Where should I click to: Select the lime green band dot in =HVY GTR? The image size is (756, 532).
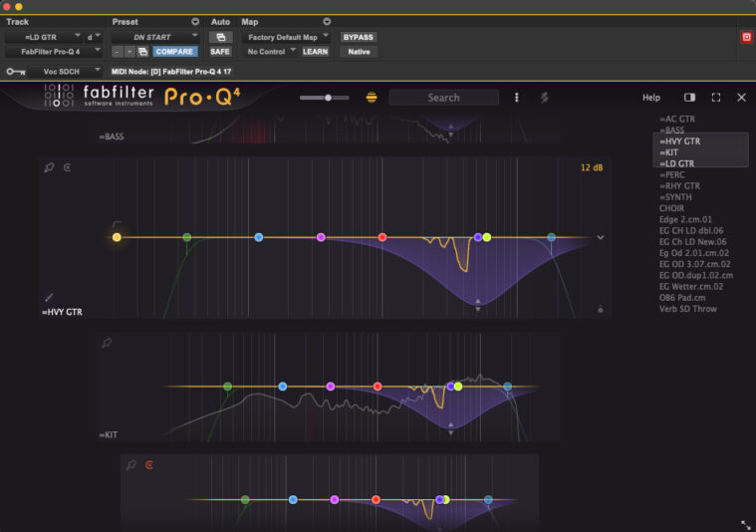(487, 237)
